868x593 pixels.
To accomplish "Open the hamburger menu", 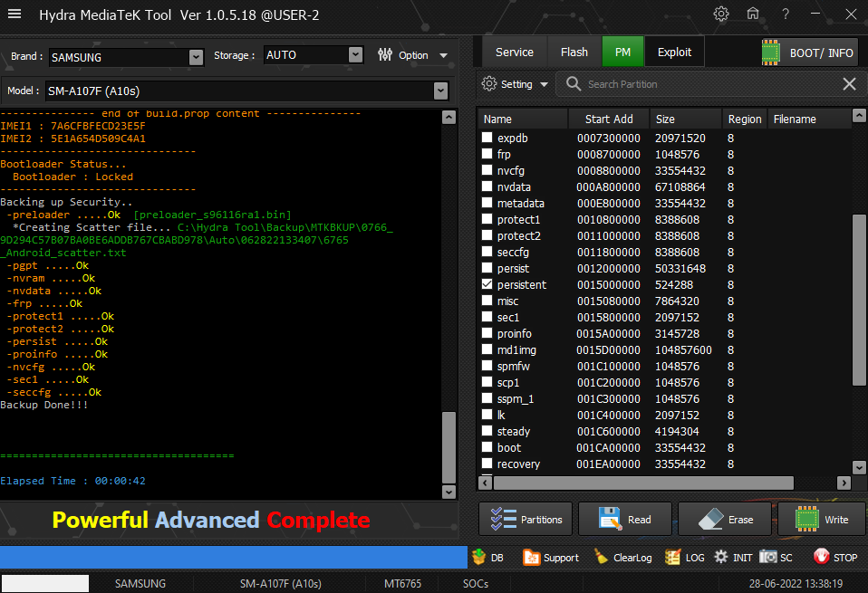I will tap(14, 14).
